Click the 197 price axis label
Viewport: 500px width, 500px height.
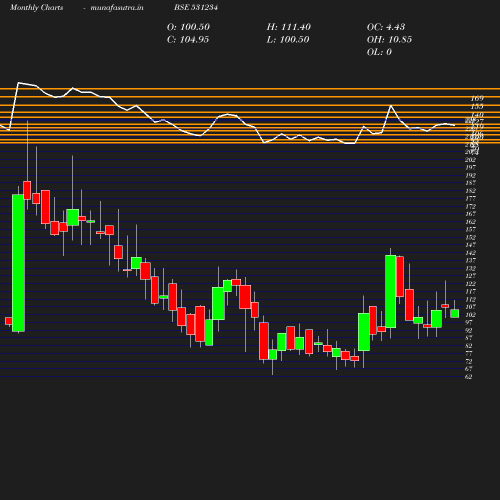[x=470, y=167]
